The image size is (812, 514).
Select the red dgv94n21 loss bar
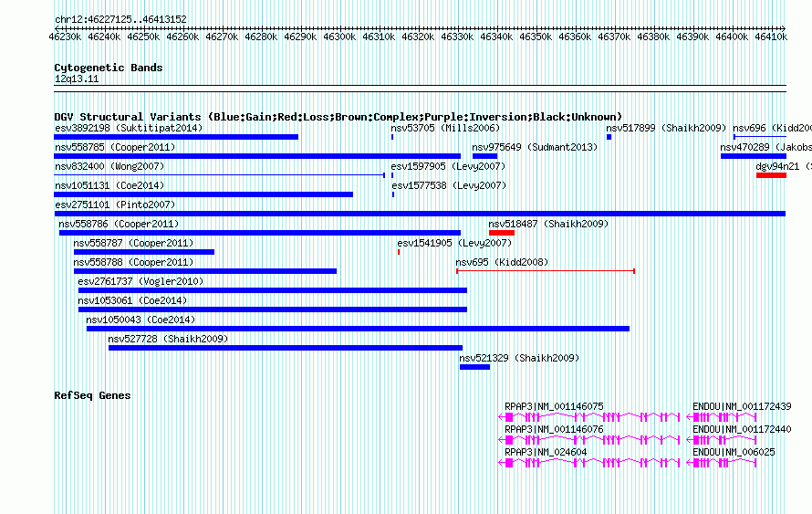pyautogui.click(x=771, y=175)
